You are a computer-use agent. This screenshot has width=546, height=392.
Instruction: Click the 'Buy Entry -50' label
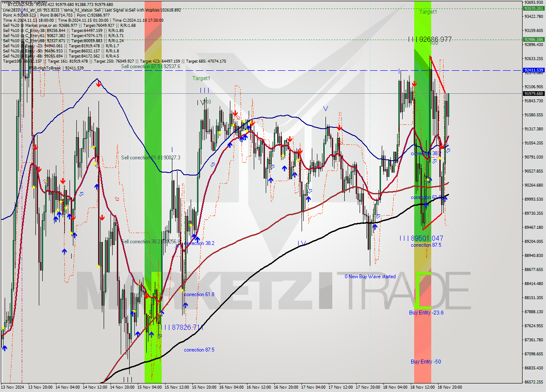tap(426, 362)
